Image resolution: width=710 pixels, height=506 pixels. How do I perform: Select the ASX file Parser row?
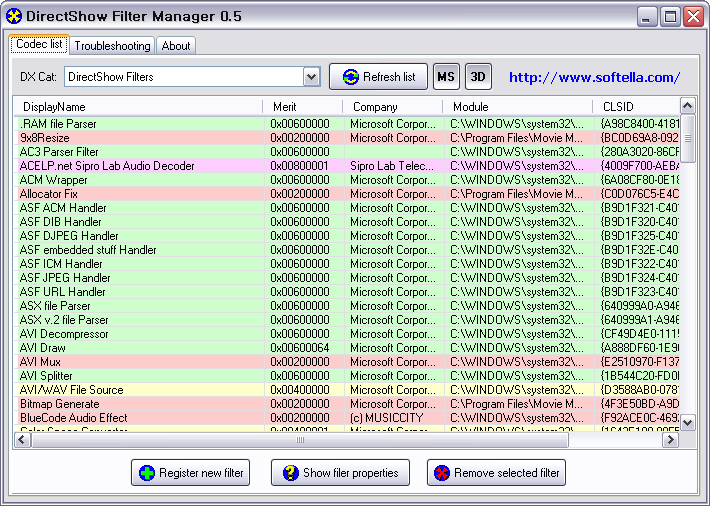pos(347,306)
